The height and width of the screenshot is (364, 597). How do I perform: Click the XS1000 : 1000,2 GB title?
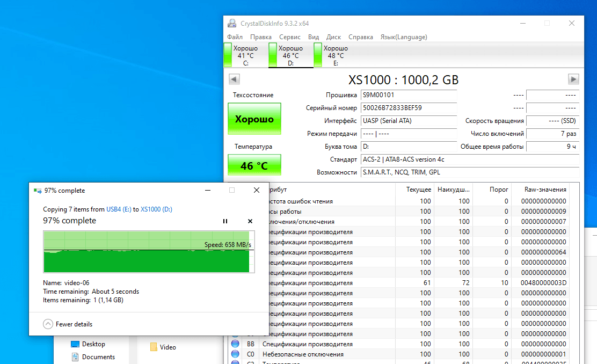tap(403, 80)
